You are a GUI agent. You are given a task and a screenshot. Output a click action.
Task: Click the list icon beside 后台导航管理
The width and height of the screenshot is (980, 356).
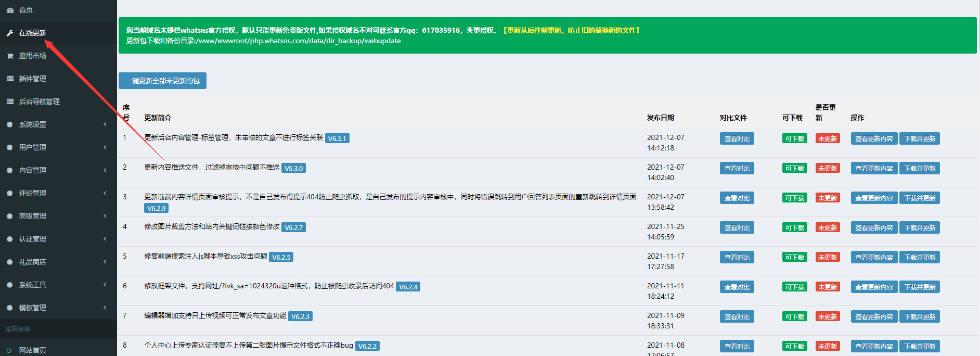pyautogui.click(x=10, y=101)
